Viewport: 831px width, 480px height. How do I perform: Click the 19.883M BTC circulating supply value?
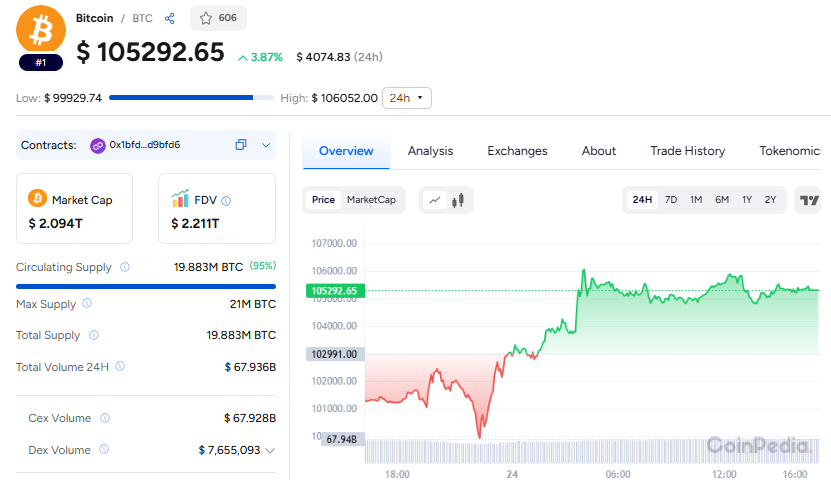[x=208, y=267]
